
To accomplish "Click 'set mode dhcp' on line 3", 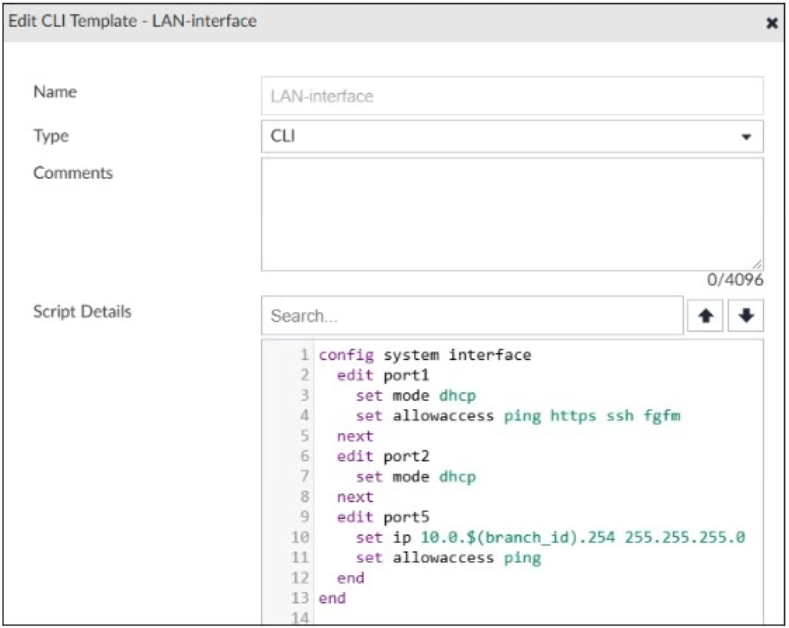I will point(416,395).
